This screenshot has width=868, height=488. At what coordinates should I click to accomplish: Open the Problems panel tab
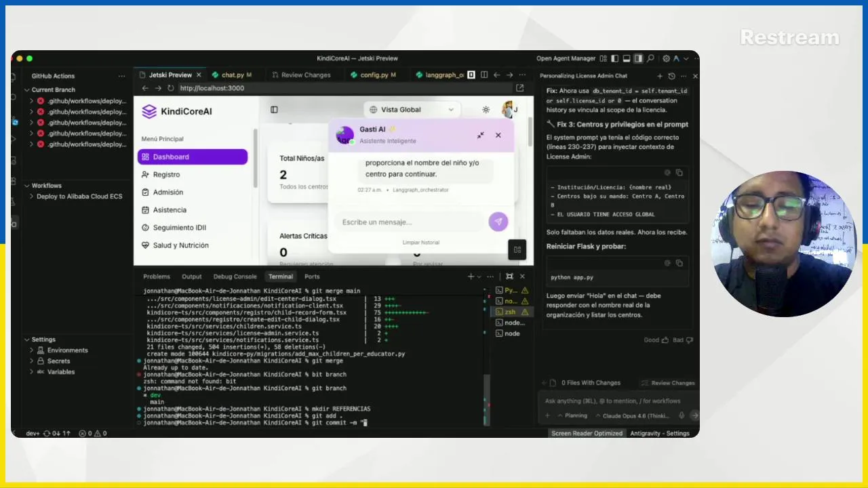coord(157,277)
